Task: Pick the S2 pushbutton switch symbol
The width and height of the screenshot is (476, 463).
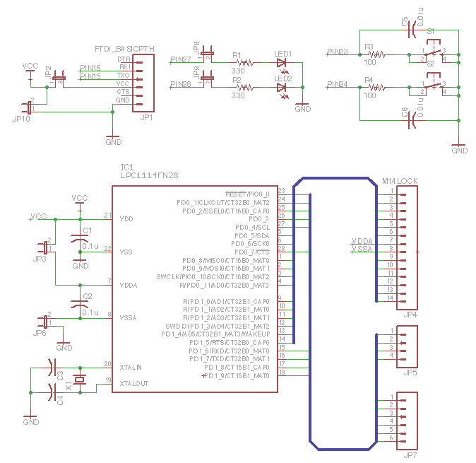Action: [x=434, y=84]
